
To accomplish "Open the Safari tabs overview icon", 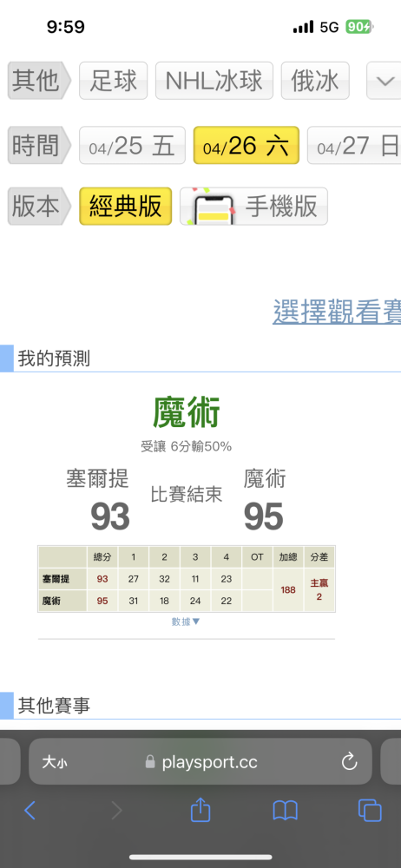I will pos(370,811).
